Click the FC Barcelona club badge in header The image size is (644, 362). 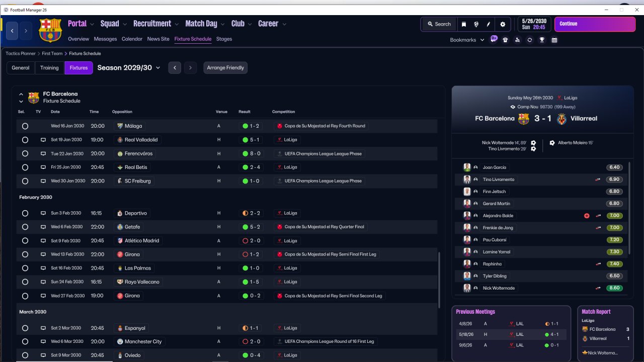point(50,30)
